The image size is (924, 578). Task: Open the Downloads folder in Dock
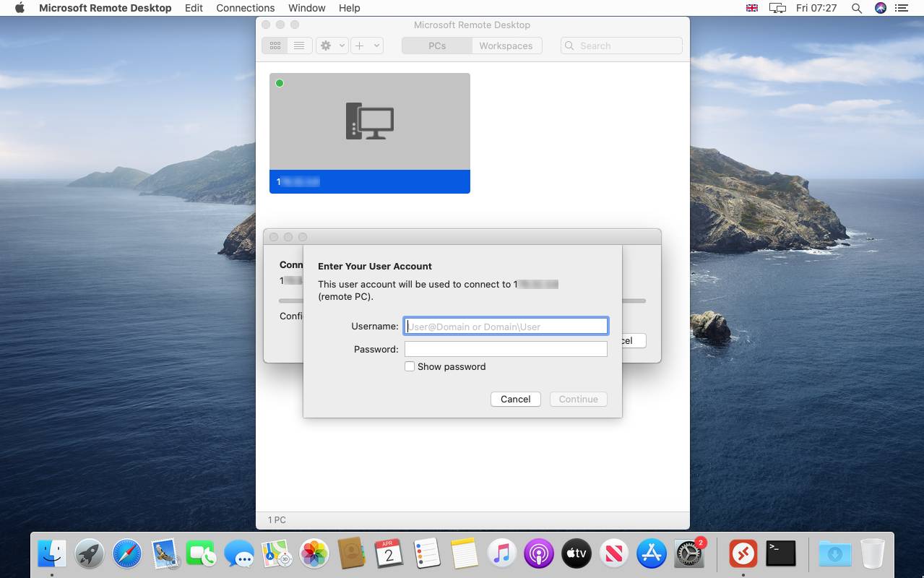point(834,554)
